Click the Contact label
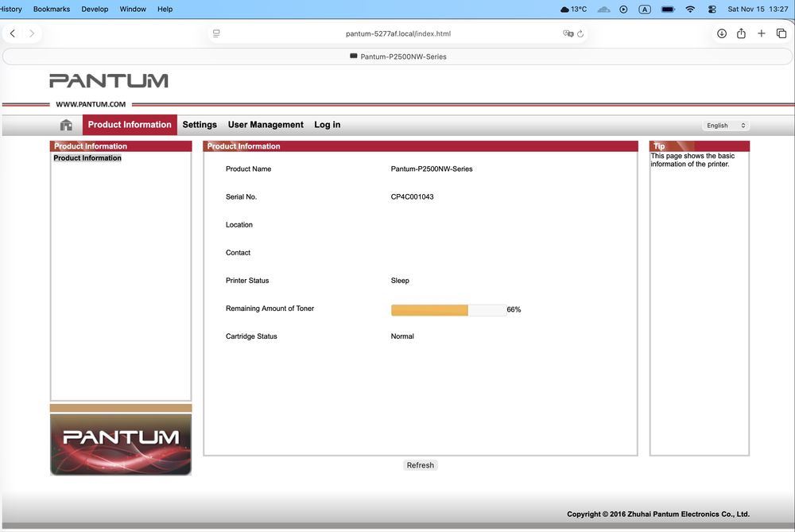 point(238,253)
